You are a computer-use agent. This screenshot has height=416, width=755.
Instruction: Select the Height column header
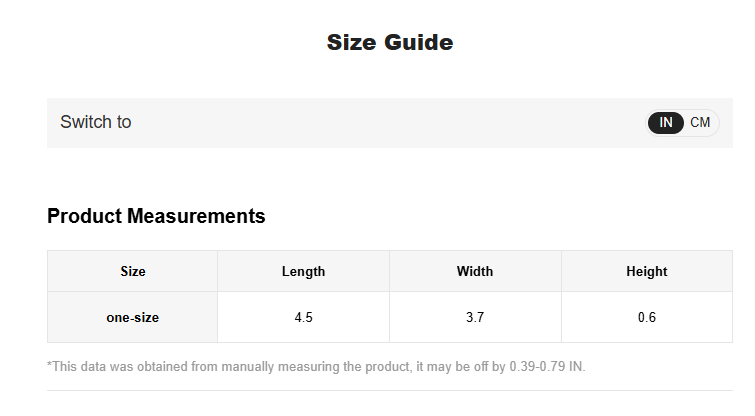(647, 272)
